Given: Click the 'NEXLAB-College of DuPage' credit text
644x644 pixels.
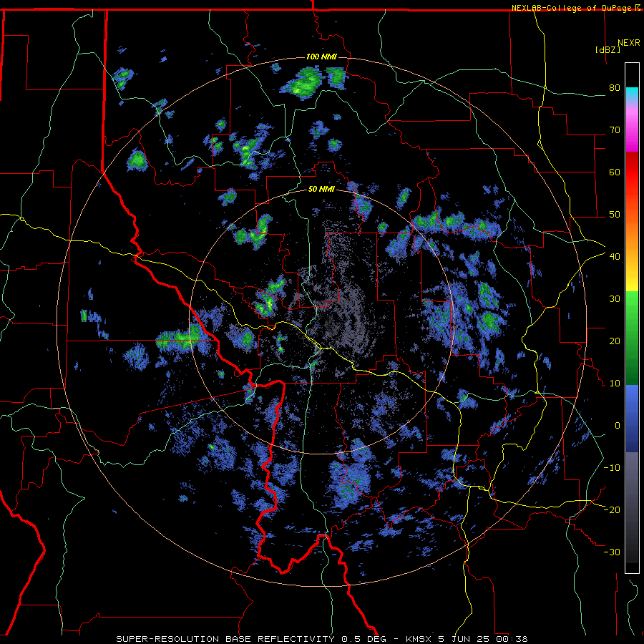Looking at the screenshot, I should tap(571, 8).
